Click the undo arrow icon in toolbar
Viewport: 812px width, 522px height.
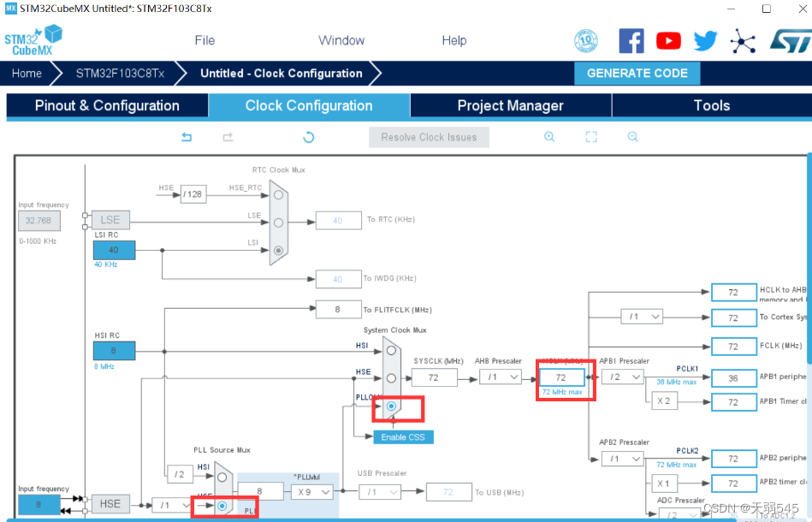click(187, 137)
